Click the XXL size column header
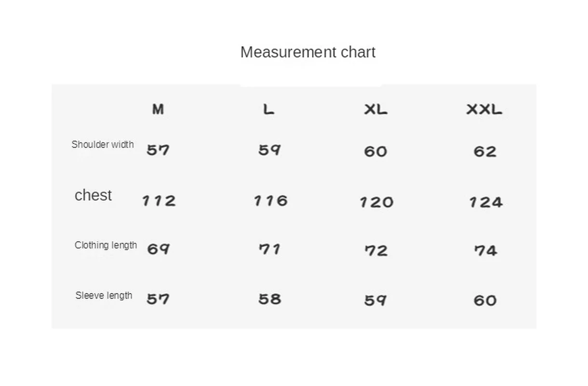Screen dimensions: 588x386 [x=484, y=110]
